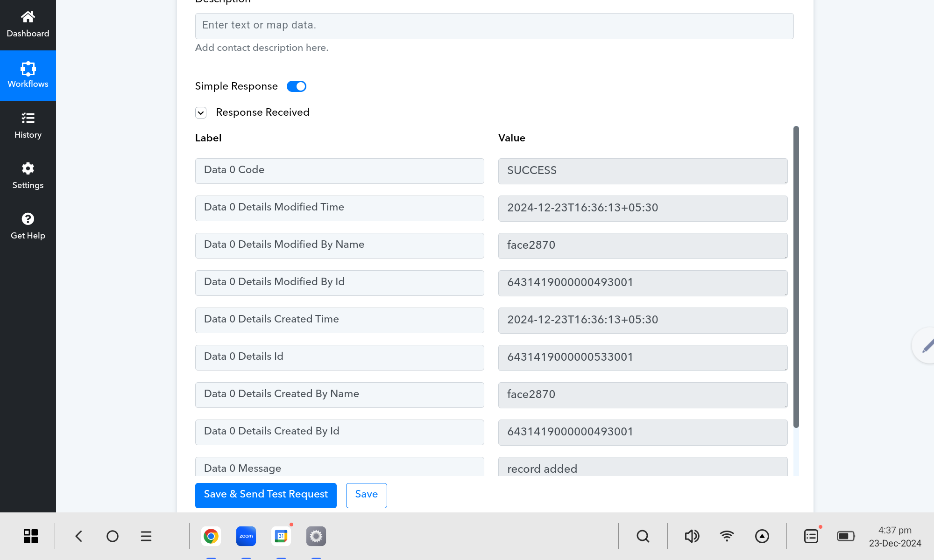934x560 pixels.
Task: Open system settings app in taskbar
Action: coord(316,536)
